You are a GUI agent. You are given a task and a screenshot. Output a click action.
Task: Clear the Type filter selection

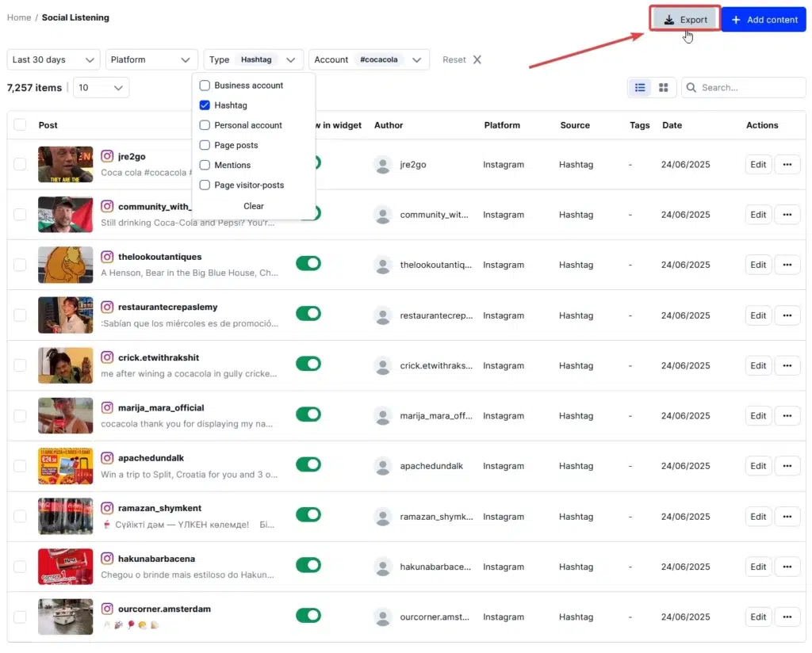click(253, 206)
